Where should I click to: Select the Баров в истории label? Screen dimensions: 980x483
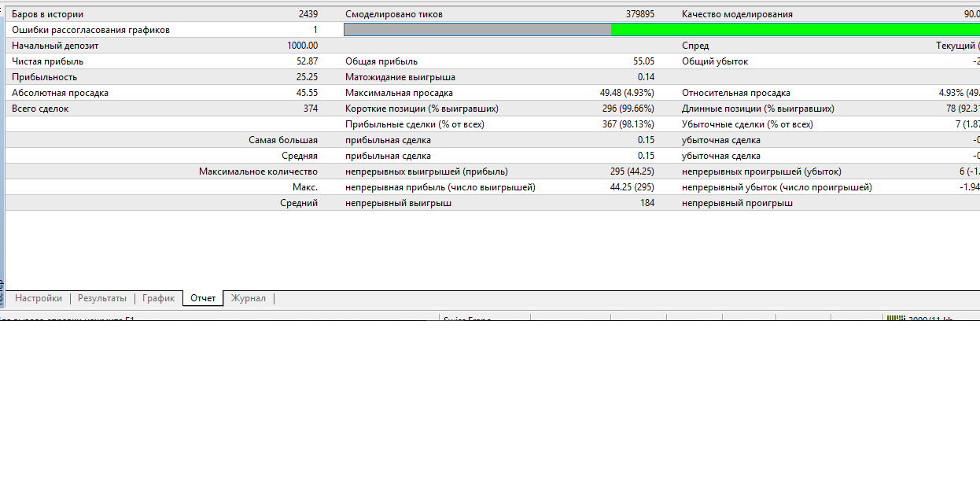click(47, 14)
